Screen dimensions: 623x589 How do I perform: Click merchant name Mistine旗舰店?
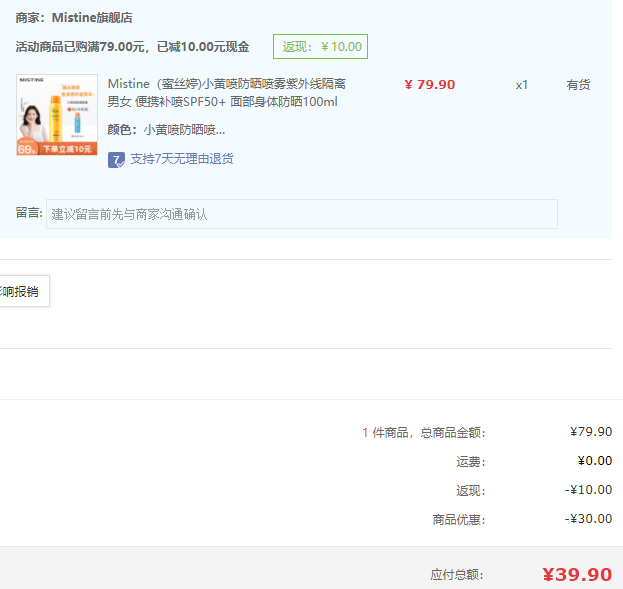[92, 17]
